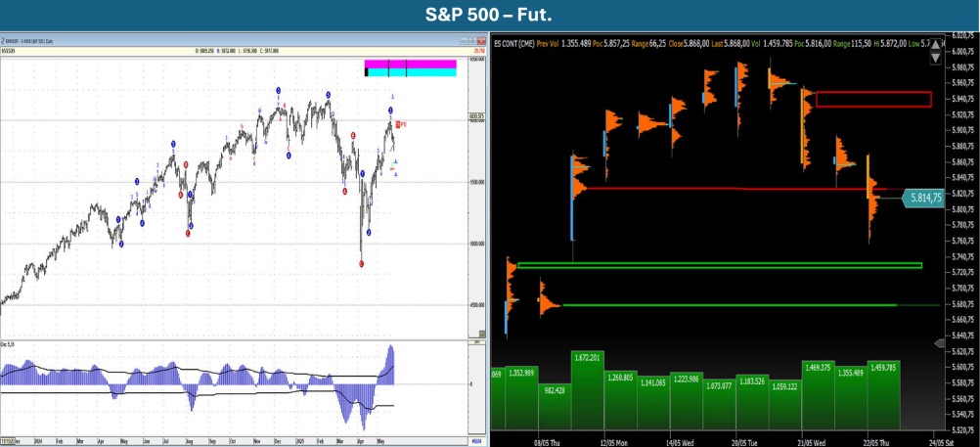This screenshot has height=447, width=980.
Task: Click the Osc 5,35 oscillator label
Action: [x=7, y=342]
